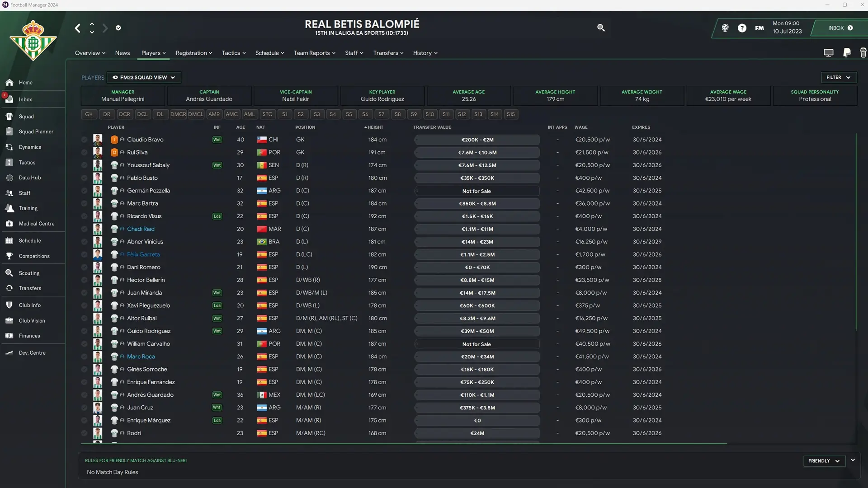Screen dimensions: 868x488
Task: Expand the Team Reports menu
Action: [x=315, y=53]
